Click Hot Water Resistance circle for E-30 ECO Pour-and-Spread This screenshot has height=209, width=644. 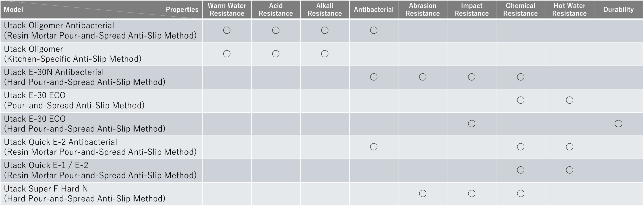570,100
